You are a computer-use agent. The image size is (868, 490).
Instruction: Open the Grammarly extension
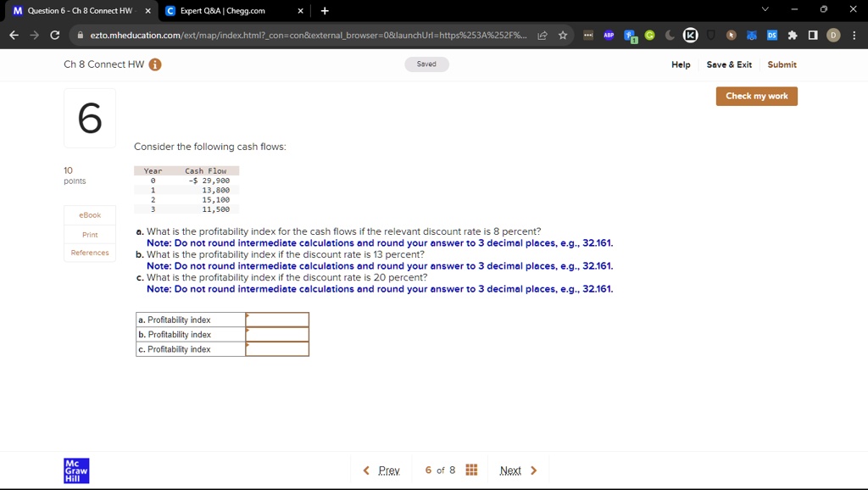(x=648, y=35)
